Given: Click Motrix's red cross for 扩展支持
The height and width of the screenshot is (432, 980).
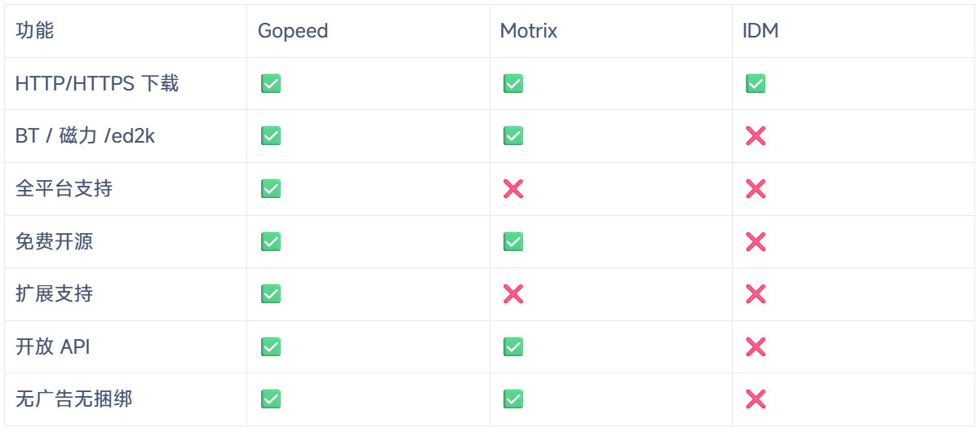Looking at the screenshot, I should (x=513, y=294).
